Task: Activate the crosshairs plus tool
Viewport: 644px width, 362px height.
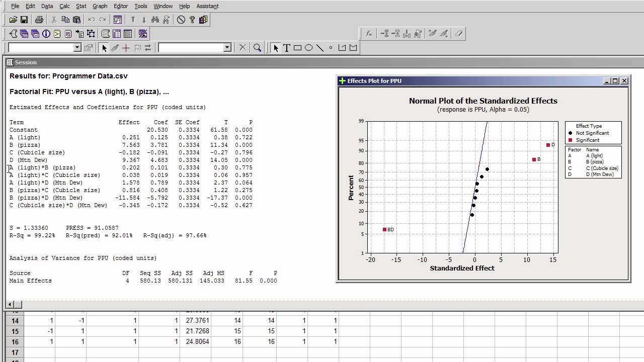Action: (x=126, y=48)
